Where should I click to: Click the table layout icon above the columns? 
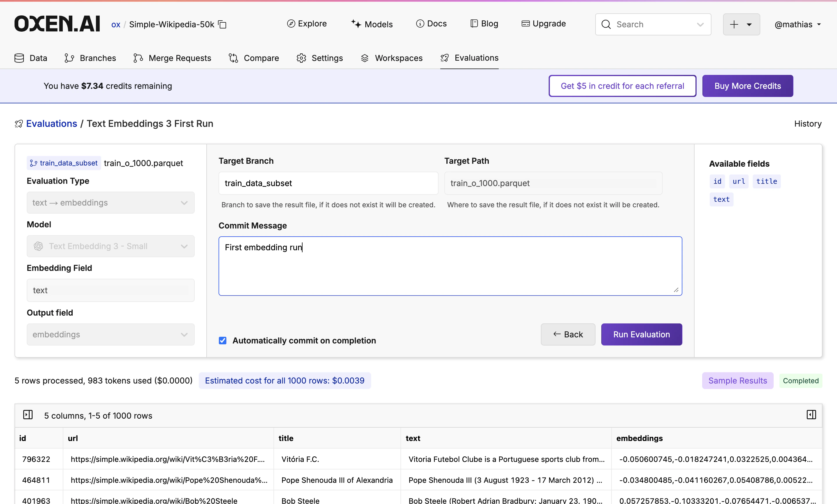coord(28,415)
